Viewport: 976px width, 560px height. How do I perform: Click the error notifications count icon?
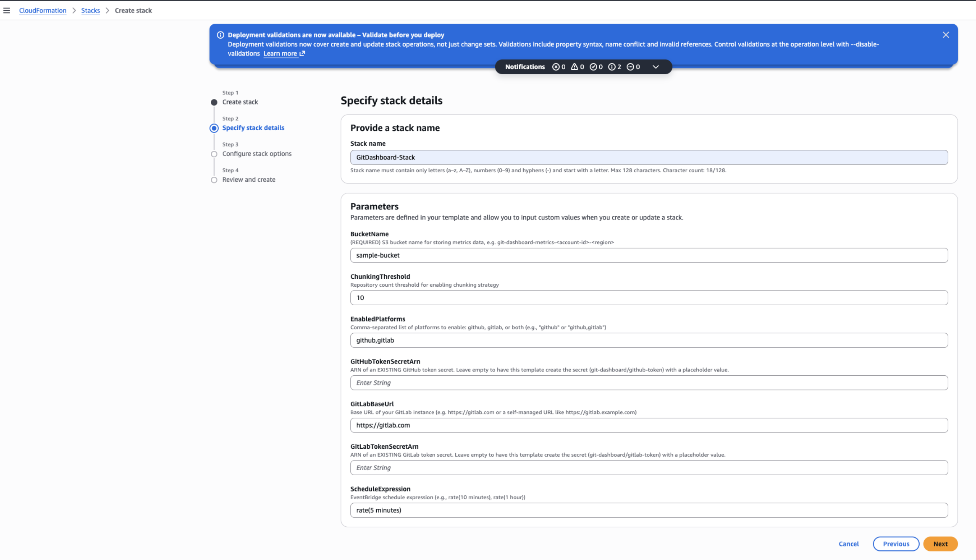(x=556, y=67)
